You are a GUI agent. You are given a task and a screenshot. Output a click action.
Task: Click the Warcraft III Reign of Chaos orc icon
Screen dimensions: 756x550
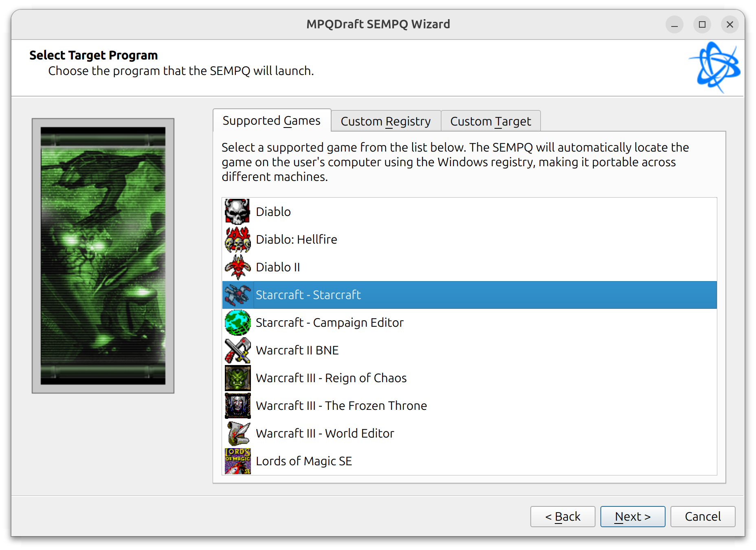tap(237, 378)
